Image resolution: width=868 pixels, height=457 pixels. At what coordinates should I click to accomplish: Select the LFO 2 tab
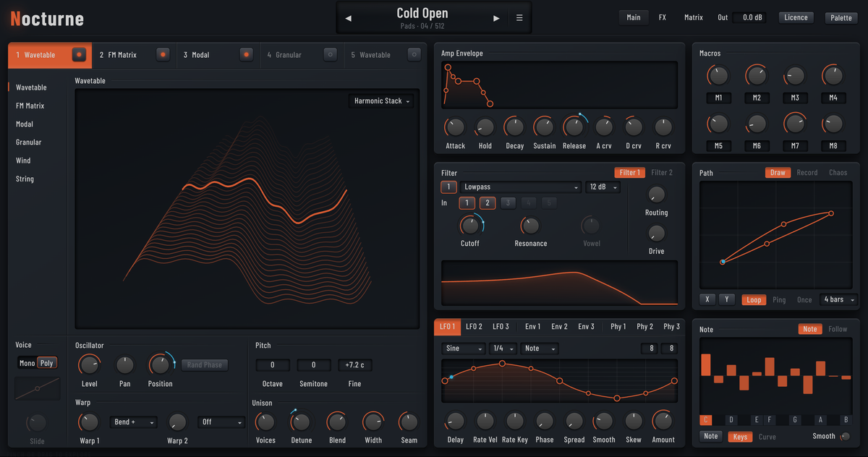tap(474, 327)
